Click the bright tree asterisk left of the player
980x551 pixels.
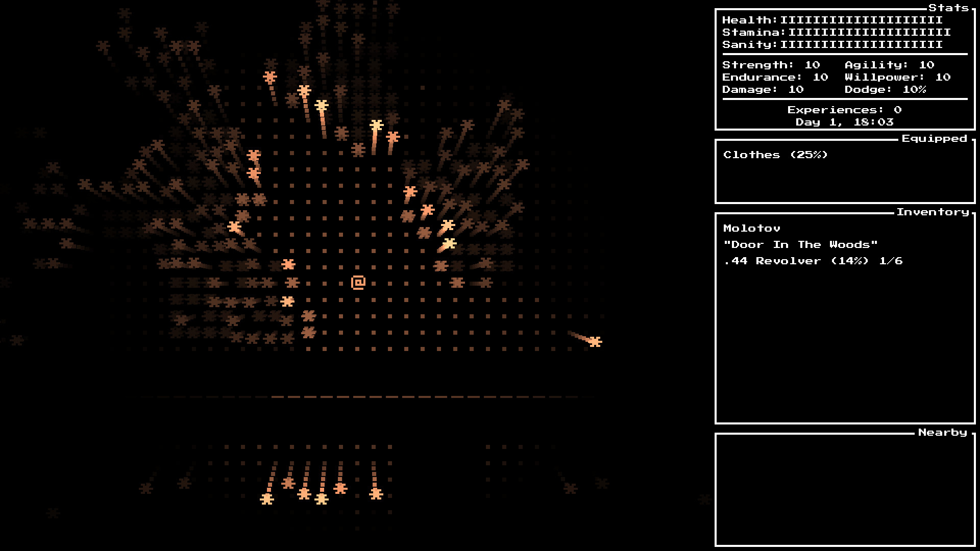click(288, 264)
